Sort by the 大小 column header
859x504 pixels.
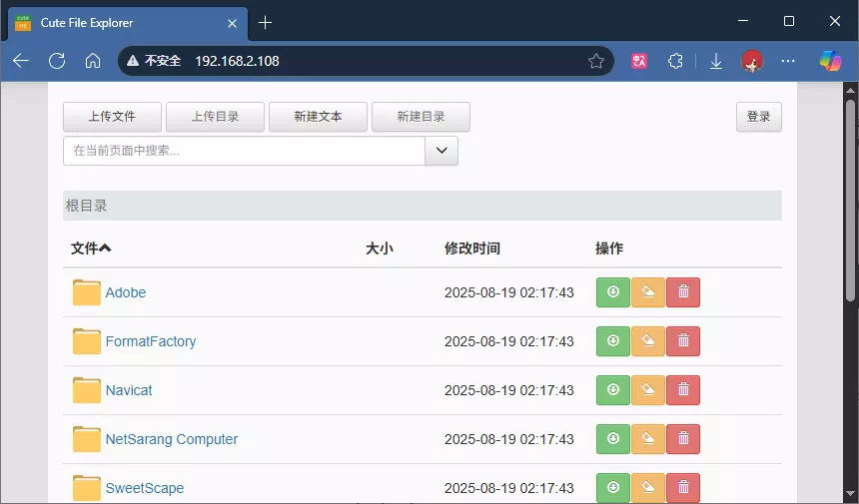[x=380, y=249]
